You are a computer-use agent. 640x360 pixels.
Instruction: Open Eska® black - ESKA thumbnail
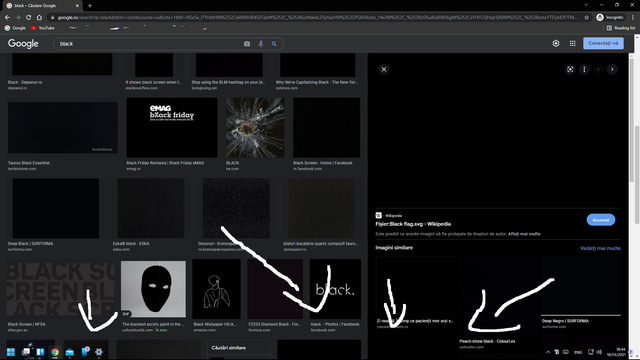(x=151, y=208)
